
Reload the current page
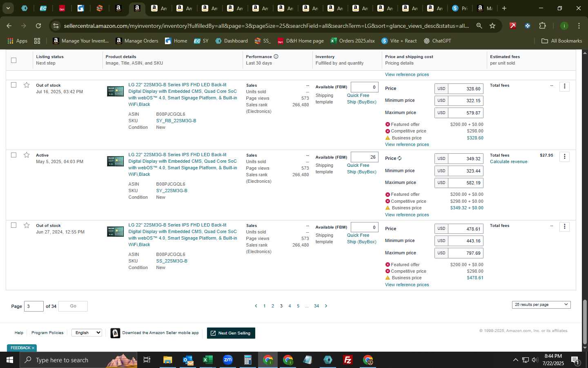pyautogui.click(x=38, y=26)
